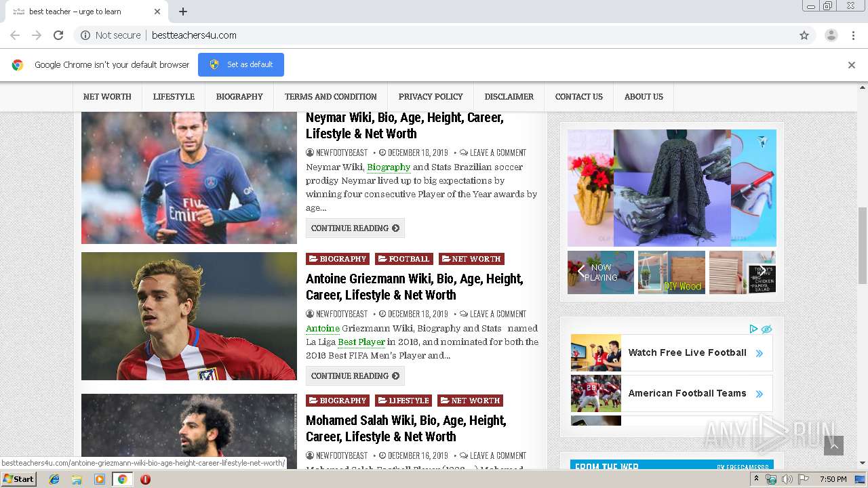The height and width of the screenshot is (488, 868).
Task: Dismiss the default browser notification bar
Action: [x=851, y=65]
